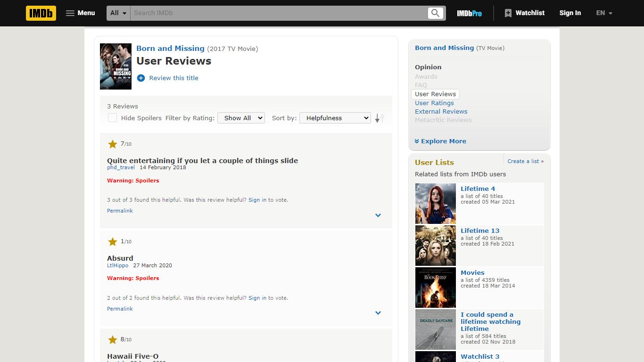Open the Watchlist
Image resolution: width=644 pixels, height=362 pixels.
click(524, 13)
